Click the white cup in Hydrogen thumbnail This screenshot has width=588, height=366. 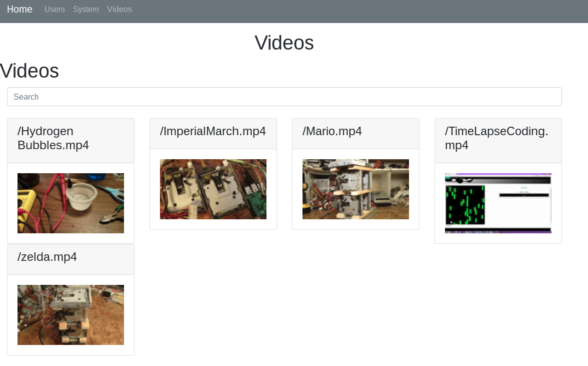(x=82, y=195)
